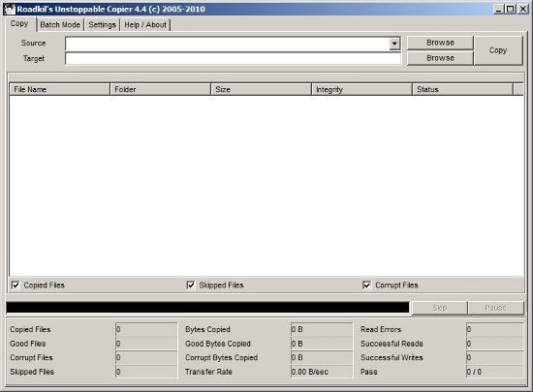Viewport: 533px width, 392px height.
Task: Maximize the Unstoppable Copier window
Action: coord(511,9)
